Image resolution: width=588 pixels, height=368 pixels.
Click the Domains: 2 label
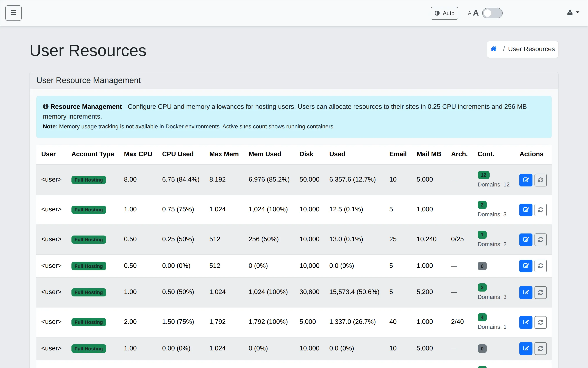[x=492, y=244]
